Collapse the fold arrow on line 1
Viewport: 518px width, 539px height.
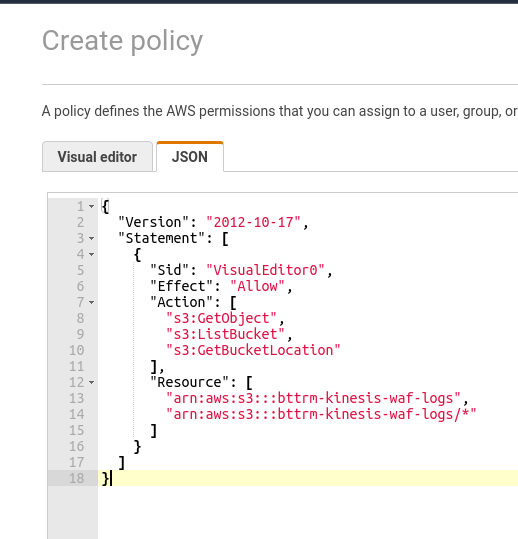(x=91, y=207)
